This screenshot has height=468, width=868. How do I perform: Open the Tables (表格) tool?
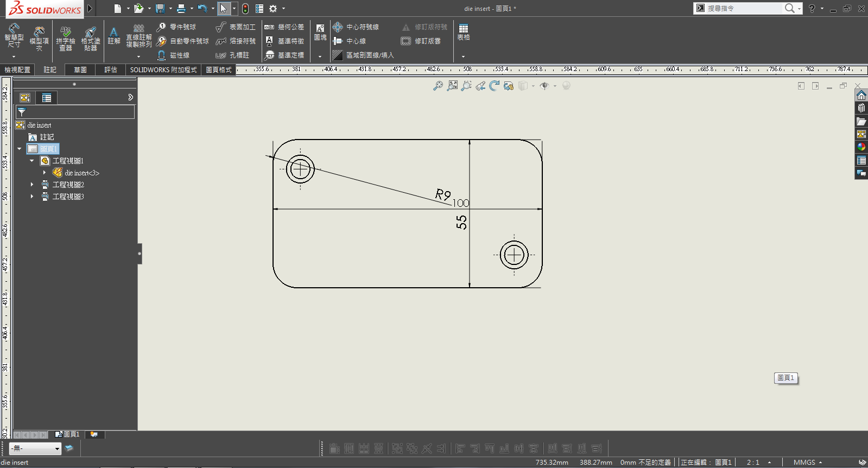pos(464,33)
